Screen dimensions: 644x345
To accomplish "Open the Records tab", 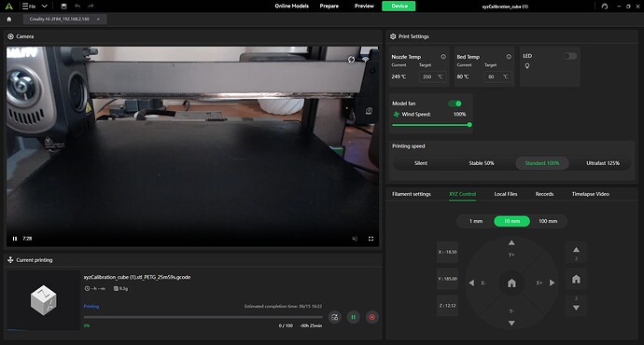I will pyautogui.click(x=545, y=194).
